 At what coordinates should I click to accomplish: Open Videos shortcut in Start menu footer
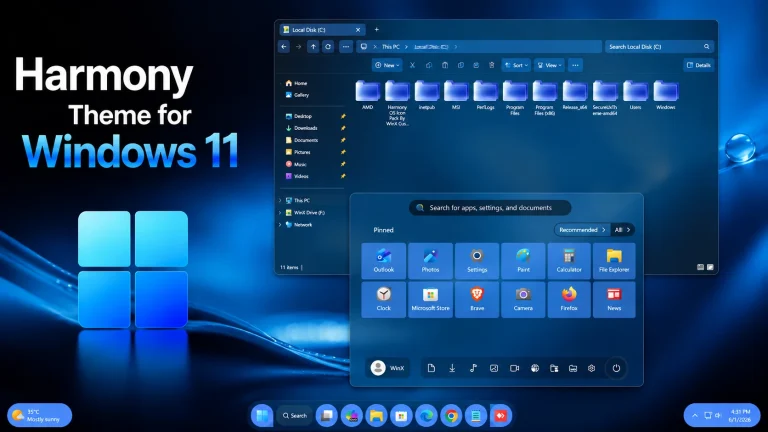[x=514, y=368]
